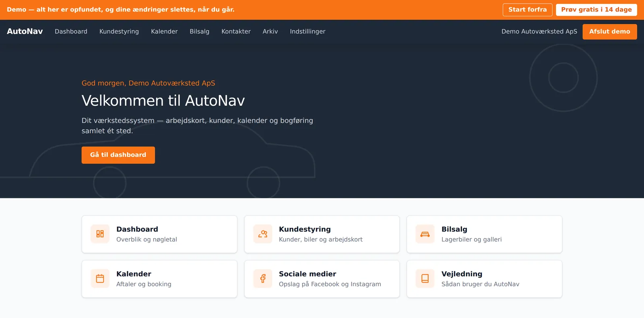644x318 pixels.
Task: Click the demo banner notice text
Action: tap(120, 10)
